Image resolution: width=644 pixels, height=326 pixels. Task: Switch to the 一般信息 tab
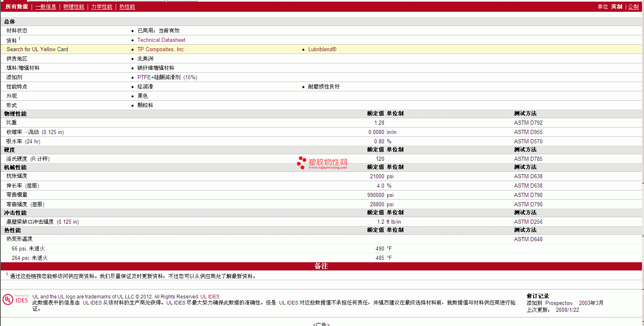pyautogui.click(x=46, y=7)
